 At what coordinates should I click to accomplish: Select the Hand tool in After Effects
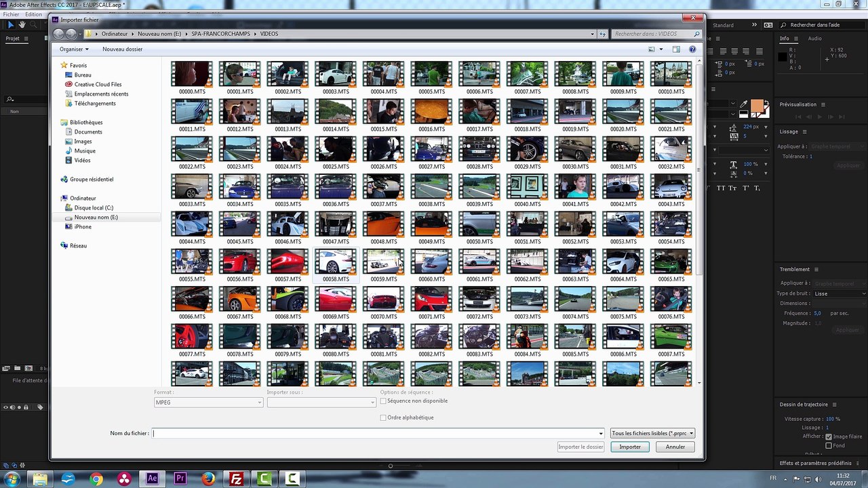coord(22,24)
